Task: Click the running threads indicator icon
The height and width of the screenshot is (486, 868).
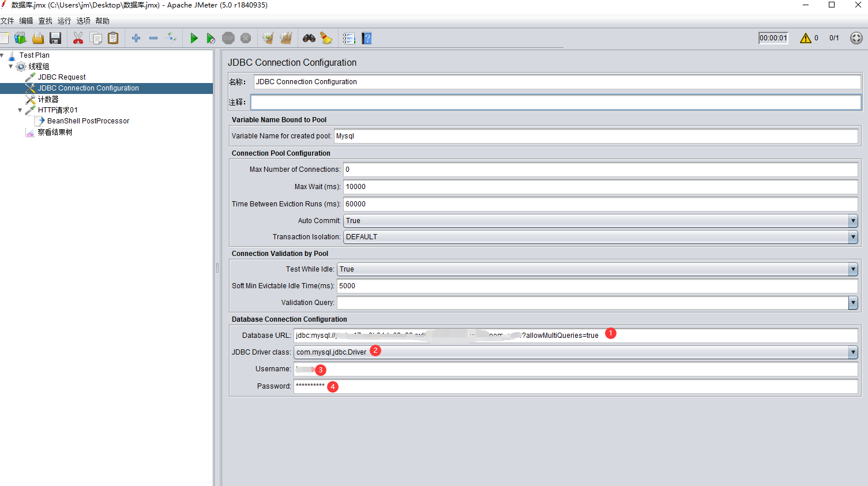Action: [856, 38]
